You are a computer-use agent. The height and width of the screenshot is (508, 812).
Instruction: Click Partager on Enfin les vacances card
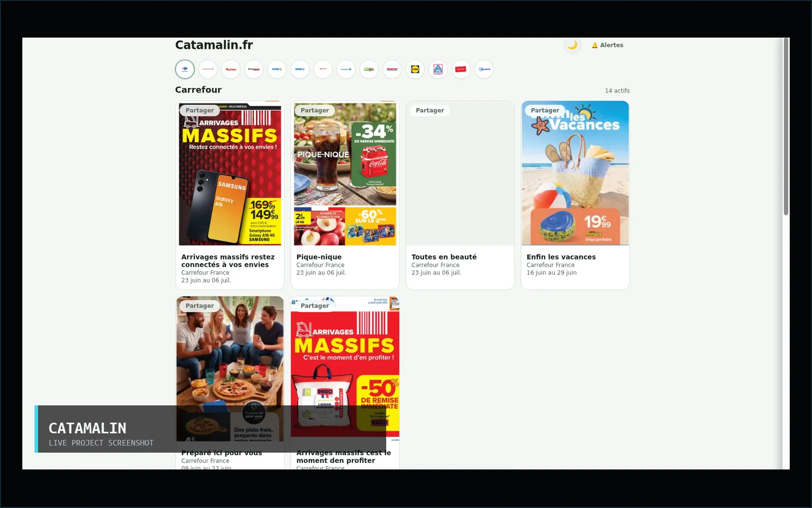545,110
